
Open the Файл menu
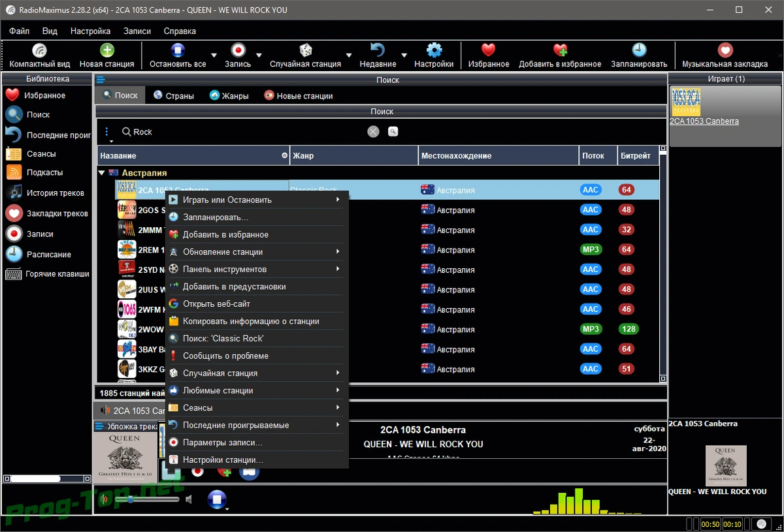20,31
